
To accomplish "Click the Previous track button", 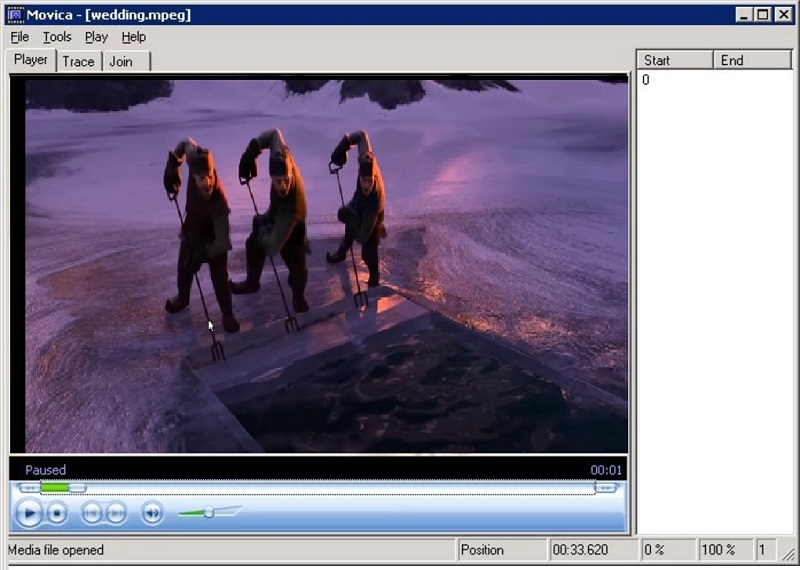I will coord(92,513).
